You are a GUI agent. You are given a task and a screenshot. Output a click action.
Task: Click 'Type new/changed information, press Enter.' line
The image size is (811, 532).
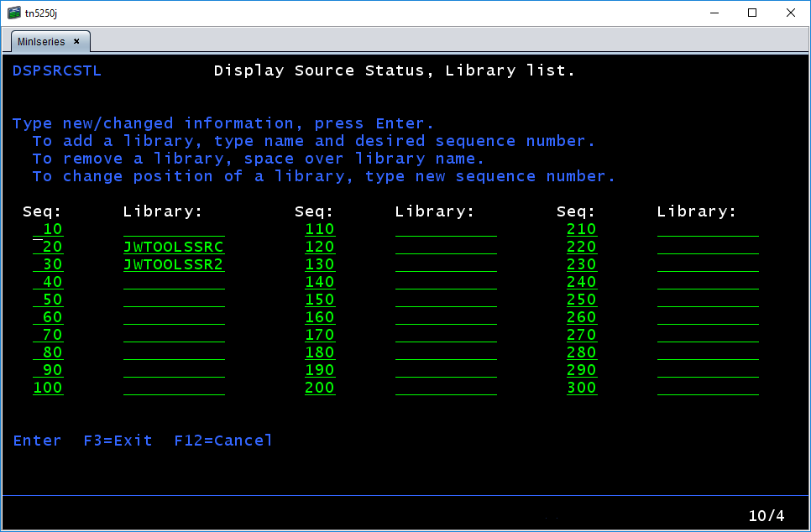[x=223, y=123]
